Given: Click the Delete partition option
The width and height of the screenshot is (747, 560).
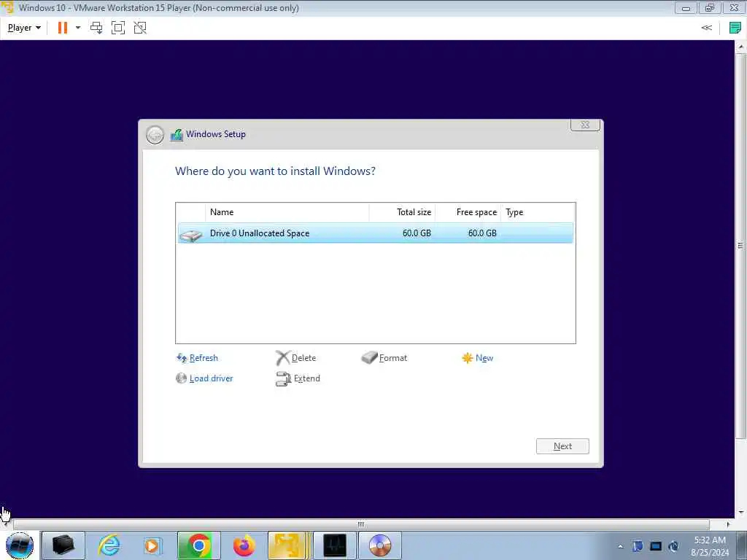Looking at the screenshot, I should click(303, 358).
